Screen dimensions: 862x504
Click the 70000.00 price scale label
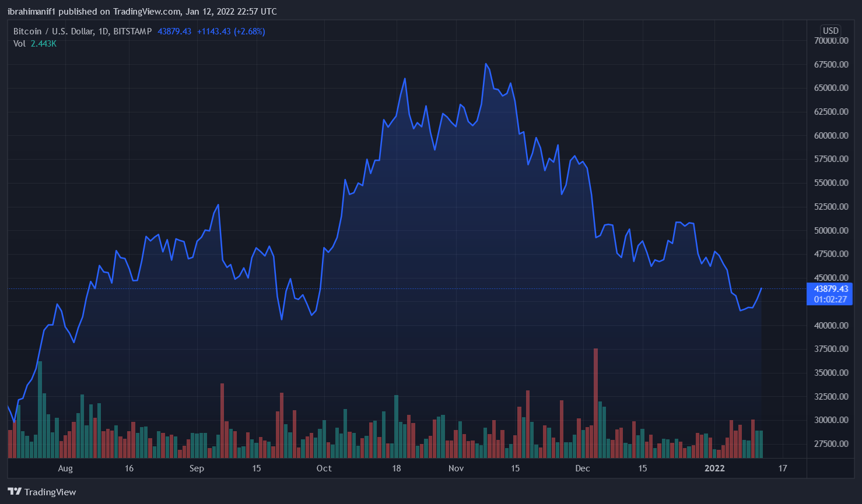(831, 41)
